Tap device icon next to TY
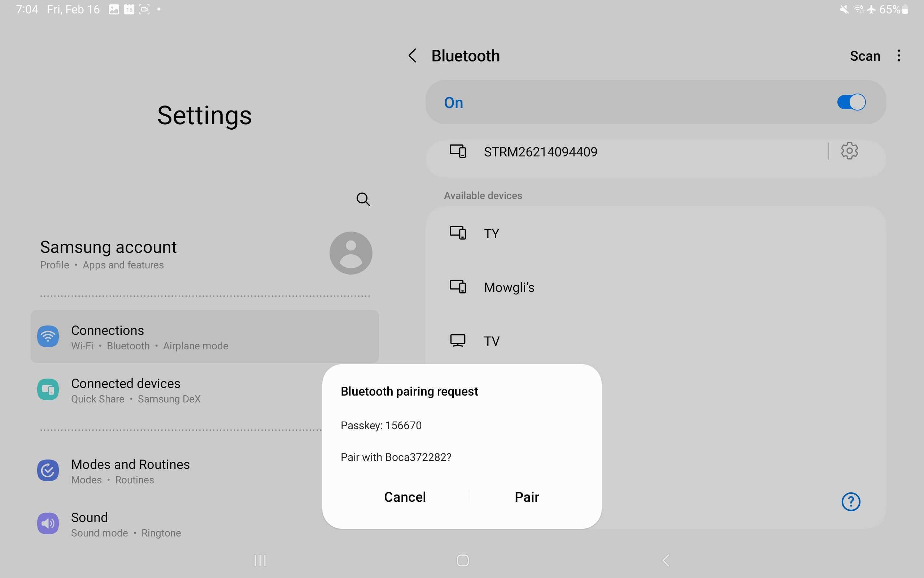The height and width of the screenshot is (578, 924). [457, 232]
